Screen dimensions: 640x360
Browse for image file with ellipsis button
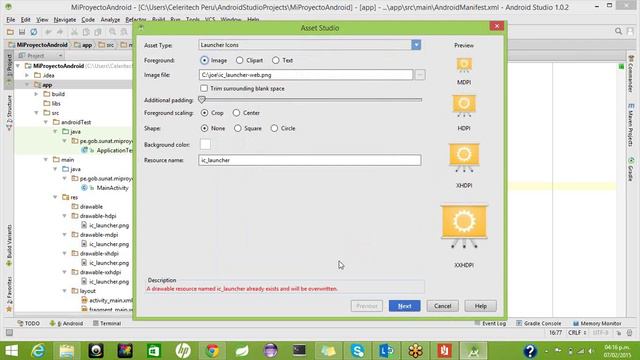(x=420, y=75)
